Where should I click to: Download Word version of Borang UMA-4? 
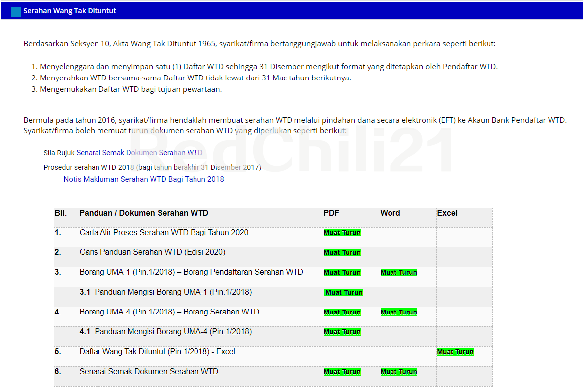(x=399, y=312)
